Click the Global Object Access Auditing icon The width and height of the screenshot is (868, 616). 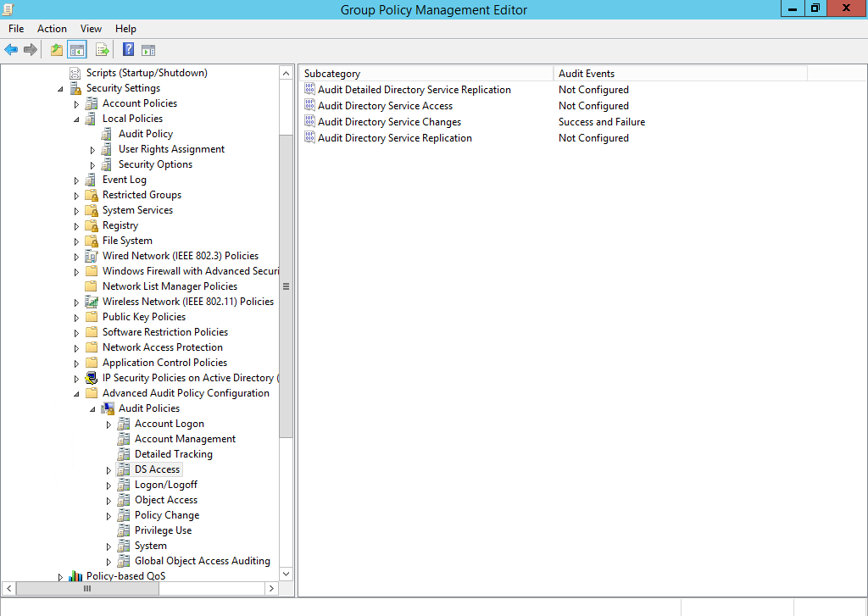pyautogui.click(x=124, y=561)
